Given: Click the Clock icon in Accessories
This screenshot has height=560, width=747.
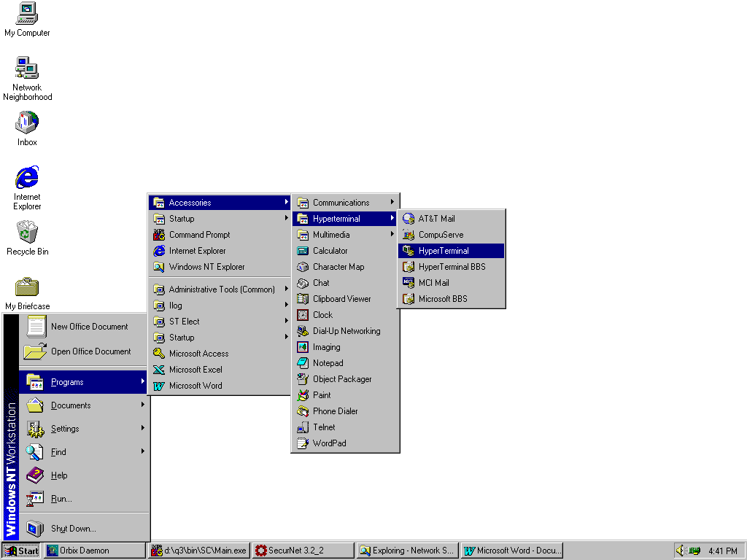Looking at the screenshot, I should (x=303, y=315).
